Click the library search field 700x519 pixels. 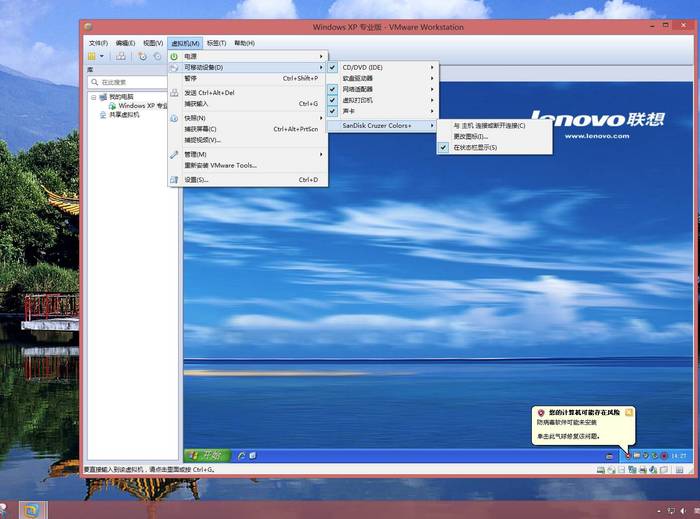click(x=129, y=83)
